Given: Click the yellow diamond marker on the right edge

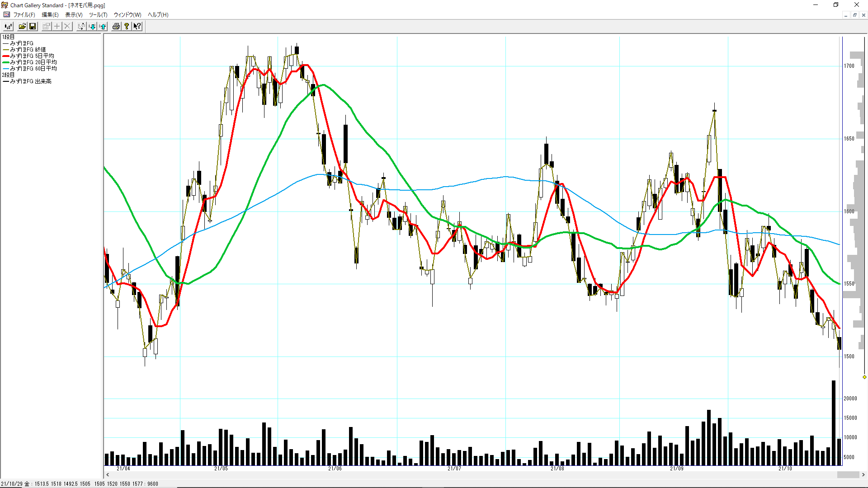Looking at the screenshot, I should coord(864,377).
